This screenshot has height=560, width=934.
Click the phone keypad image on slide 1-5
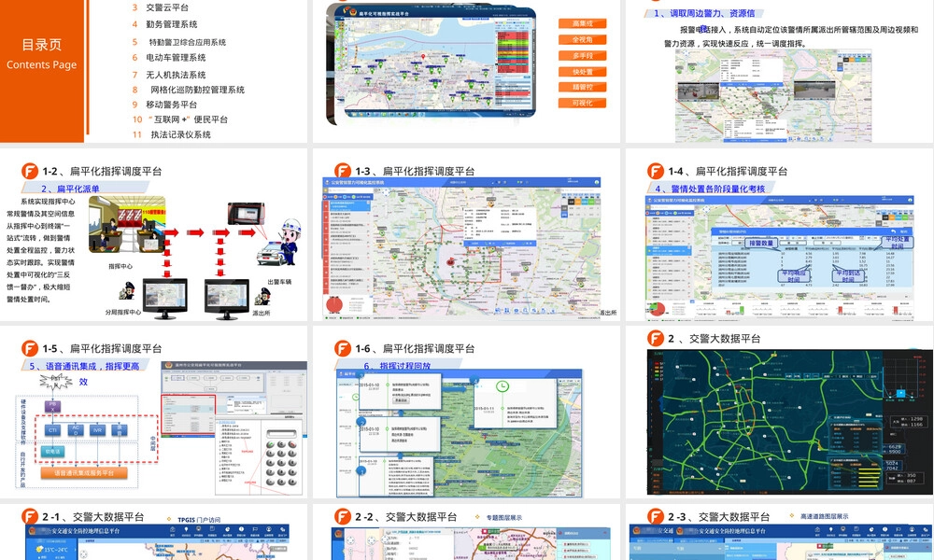pos(281,458)
